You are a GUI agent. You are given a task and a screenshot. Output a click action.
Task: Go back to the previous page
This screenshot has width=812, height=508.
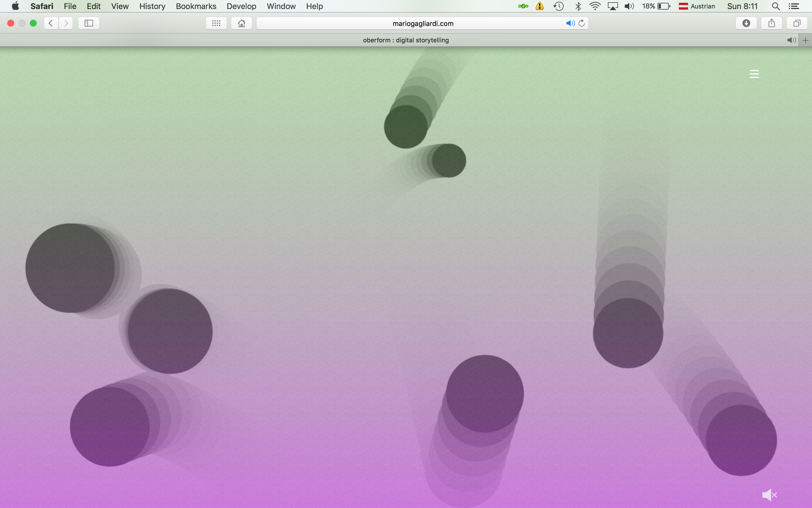(51, 23)
